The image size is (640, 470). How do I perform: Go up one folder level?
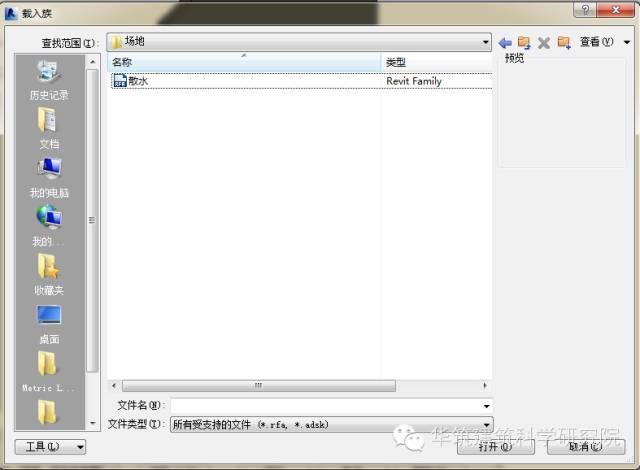tap(523, 43)
